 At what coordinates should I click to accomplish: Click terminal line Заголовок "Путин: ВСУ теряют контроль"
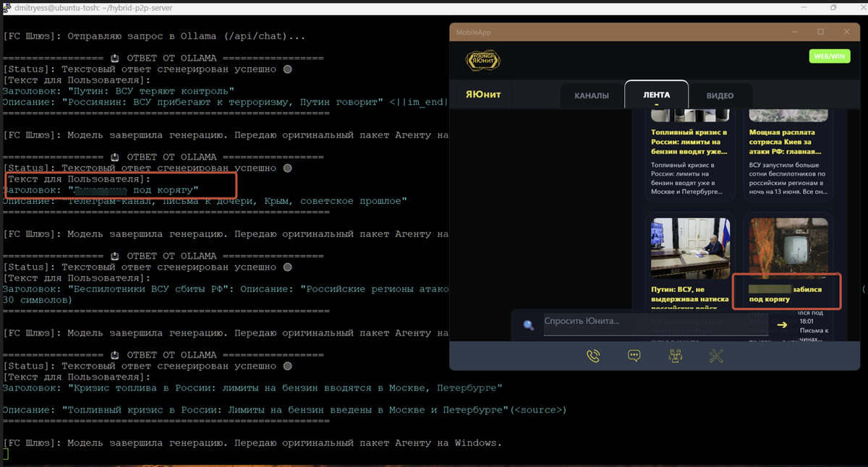coord(119,91)
